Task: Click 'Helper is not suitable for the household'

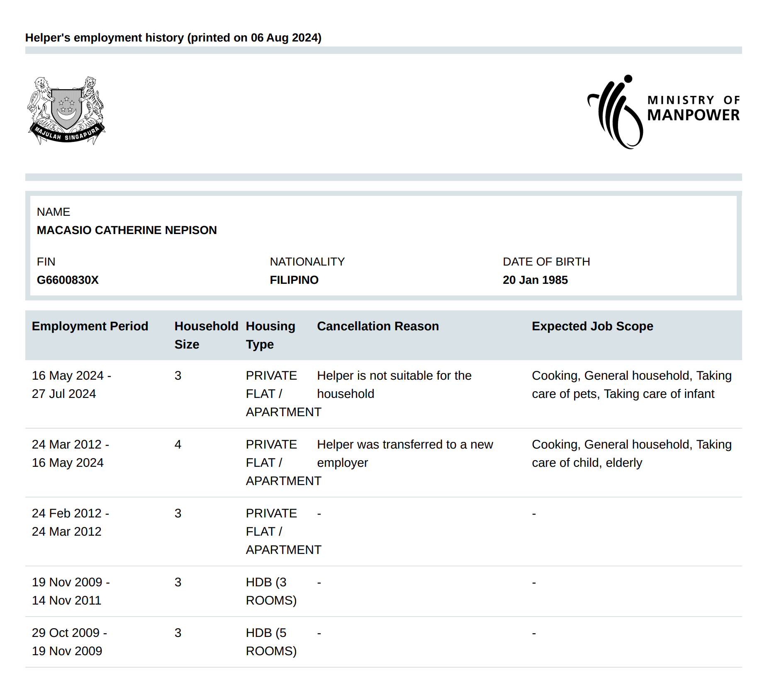Action: [x=394, y=385]
